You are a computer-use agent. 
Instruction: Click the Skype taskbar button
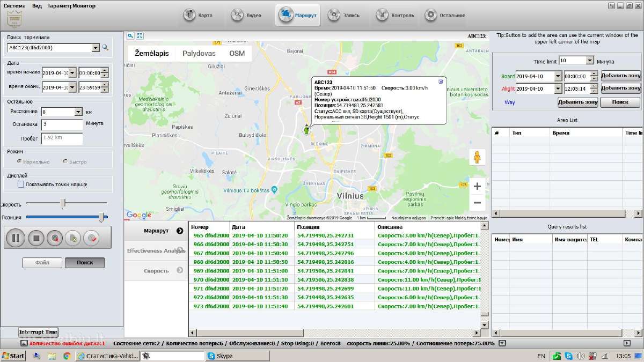[x=237, y=356]
